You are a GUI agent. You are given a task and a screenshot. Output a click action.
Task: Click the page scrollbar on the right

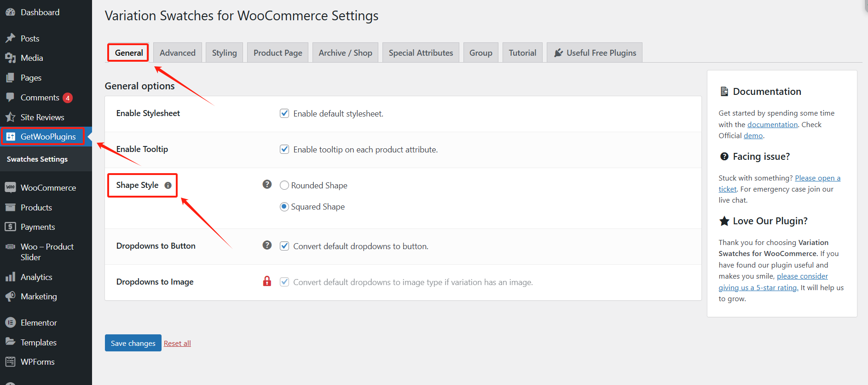865,7
